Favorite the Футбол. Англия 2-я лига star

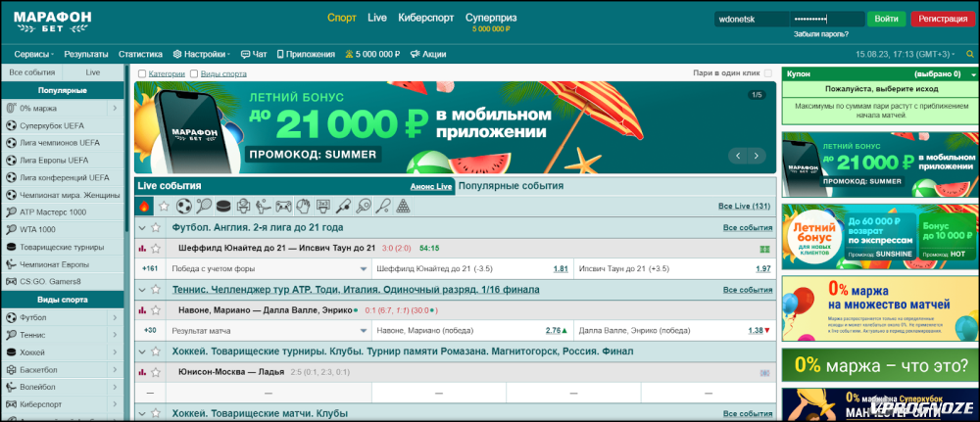(x=156, y=228)
